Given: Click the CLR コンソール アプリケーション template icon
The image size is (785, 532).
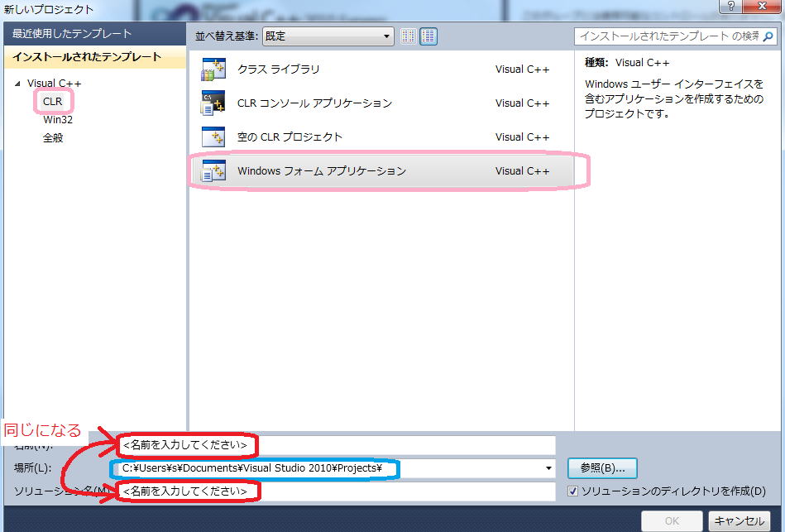Looking at the screenshot, I should pyautogui.click(x=213, y=103).
